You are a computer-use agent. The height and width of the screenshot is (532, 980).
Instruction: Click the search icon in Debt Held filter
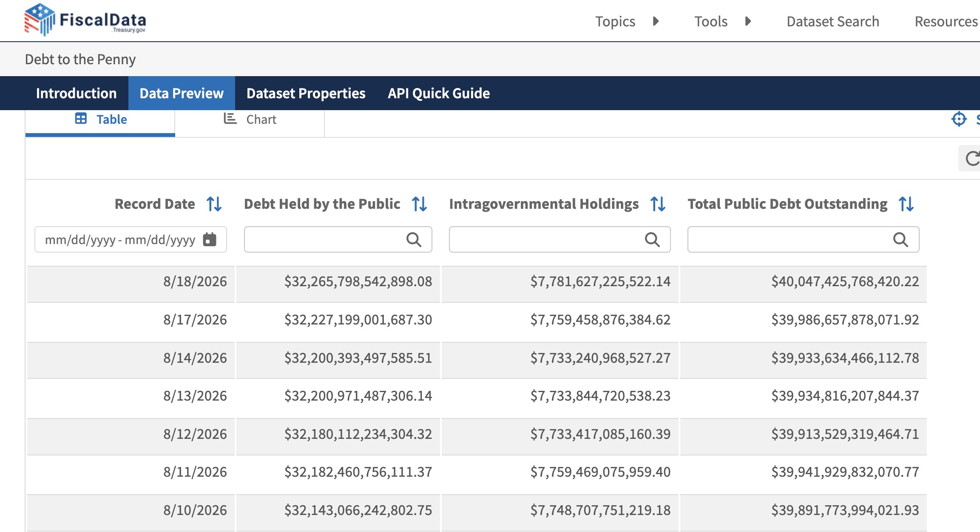(x=414, y=240)
